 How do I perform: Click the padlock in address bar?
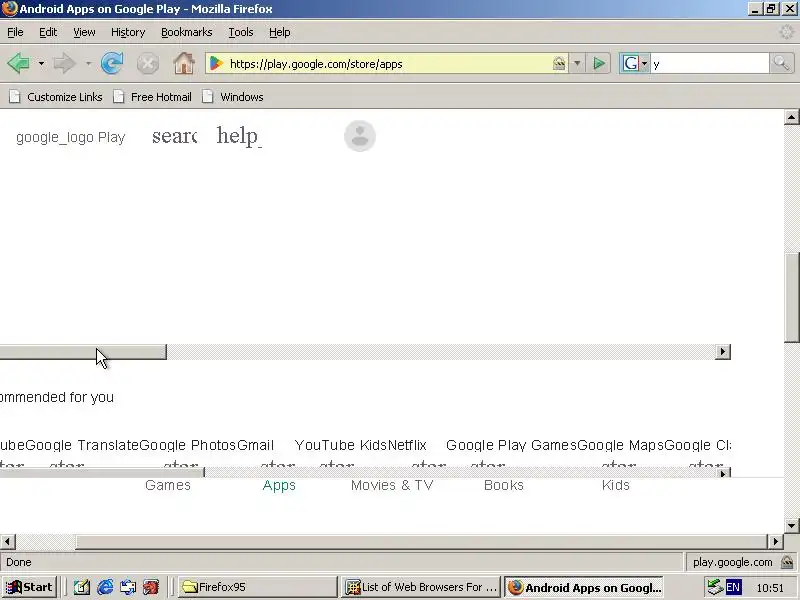click(x=559, y=64)
